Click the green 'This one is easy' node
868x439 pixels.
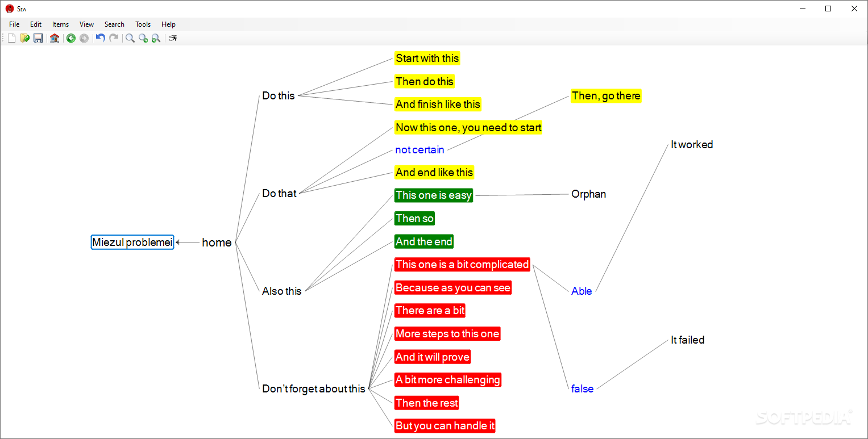click(434, 195)
